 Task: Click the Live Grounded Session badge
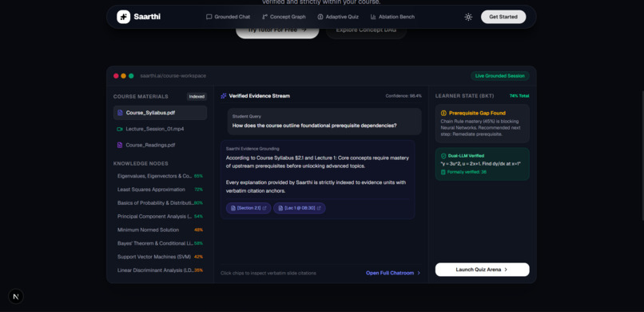[x=500, y=76]
